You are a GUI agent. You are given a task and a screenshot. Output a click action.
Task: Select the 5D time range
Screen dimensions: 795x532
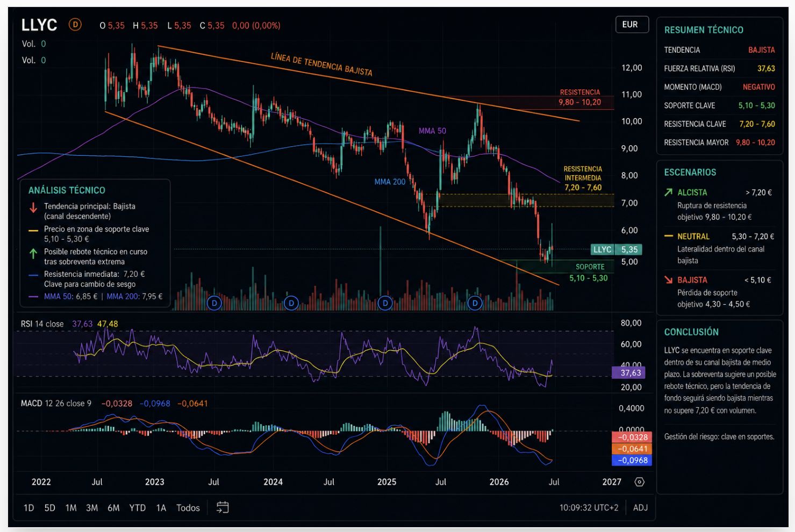50,508
